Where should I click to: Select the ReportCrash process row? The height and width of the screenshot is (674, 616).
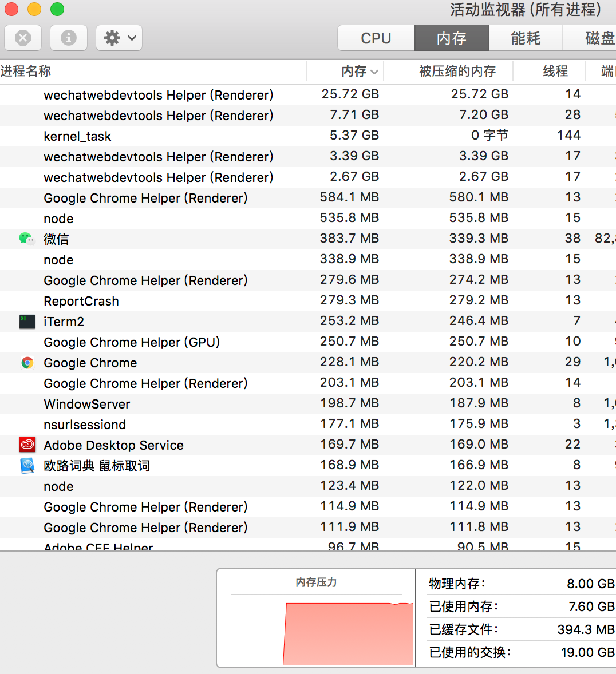(308, 301)
